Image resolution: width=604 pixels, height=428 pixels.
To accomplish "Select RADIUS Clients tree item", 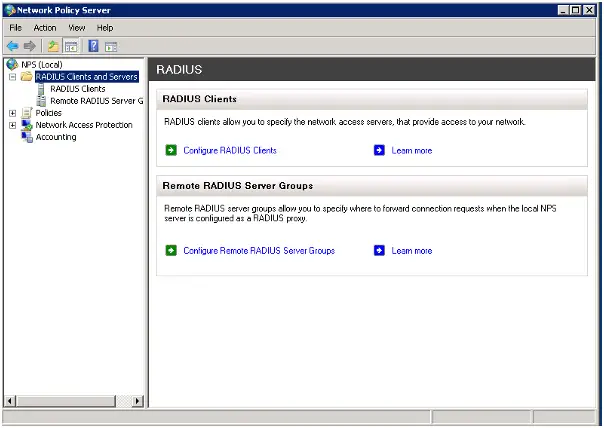I will 78,89.
